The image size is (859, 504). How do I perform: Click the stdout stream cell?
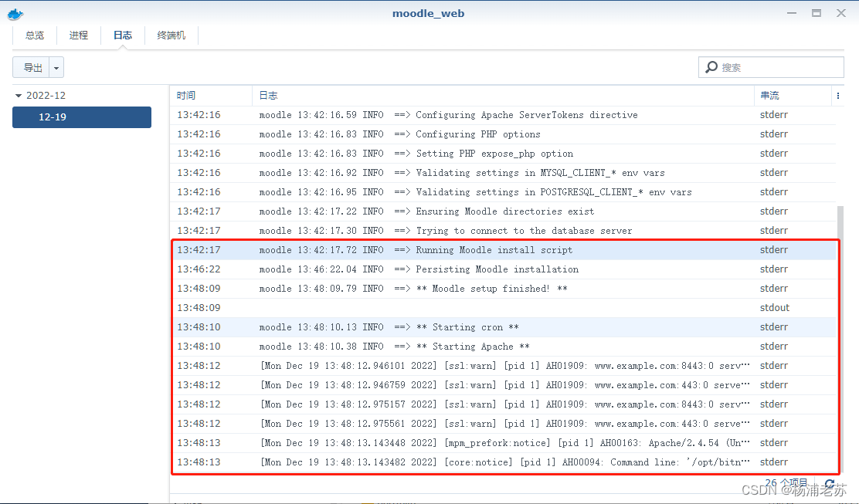click(x=775, y=307)
